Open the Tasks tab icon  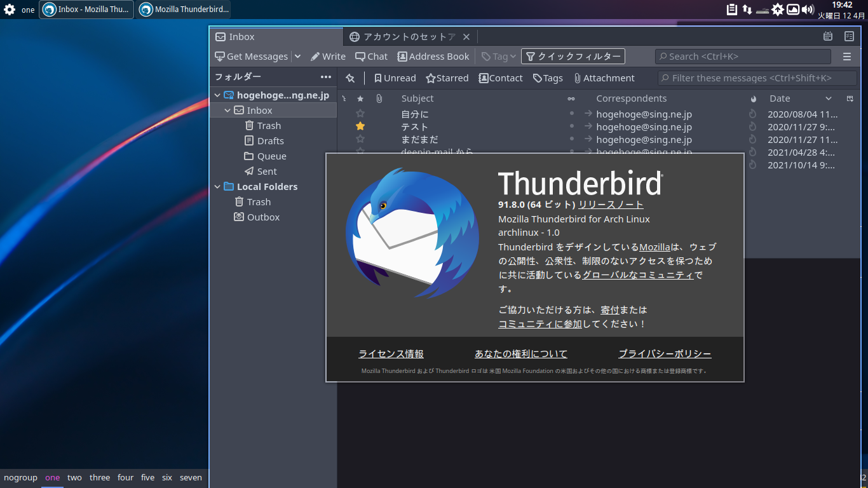(849, 37)
